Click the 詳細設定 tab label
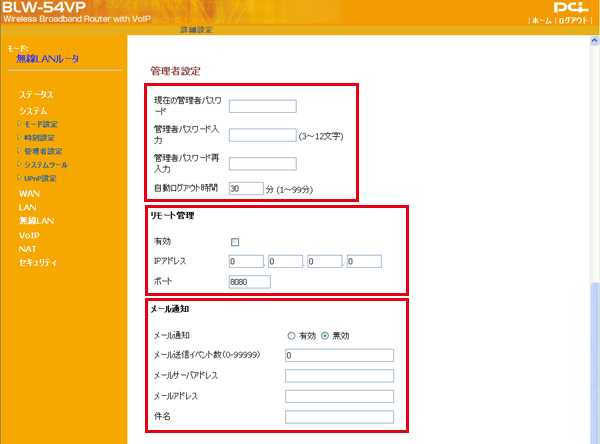This screenshot has height=444, width=600. tap(197, 30)
